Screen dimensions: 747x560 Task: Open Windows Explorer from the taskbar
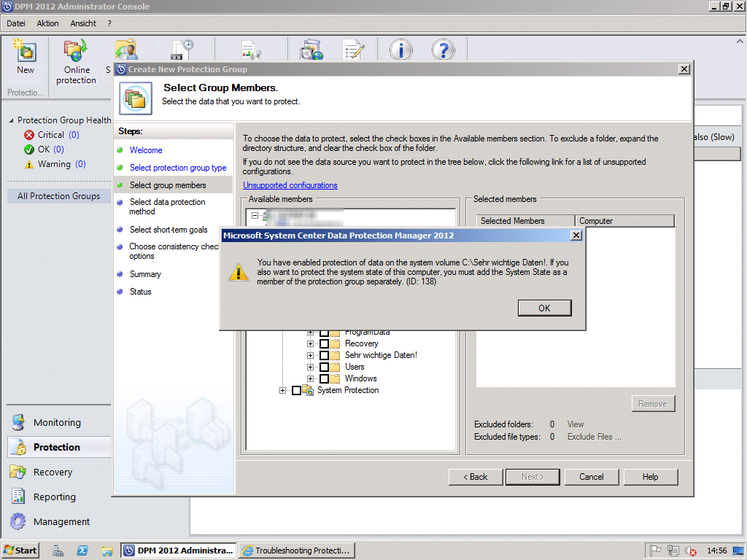coord(107,551)
